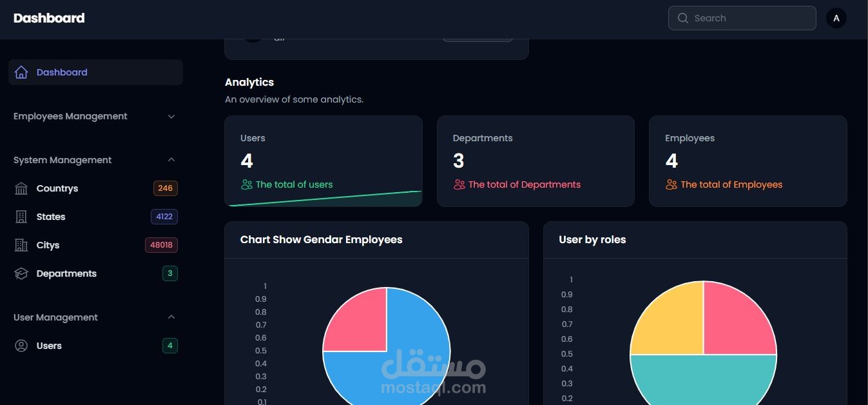Click the magnifier icon in search box
Image resolution: width=868 pixels, height=405 pixels.
point(683,18)
